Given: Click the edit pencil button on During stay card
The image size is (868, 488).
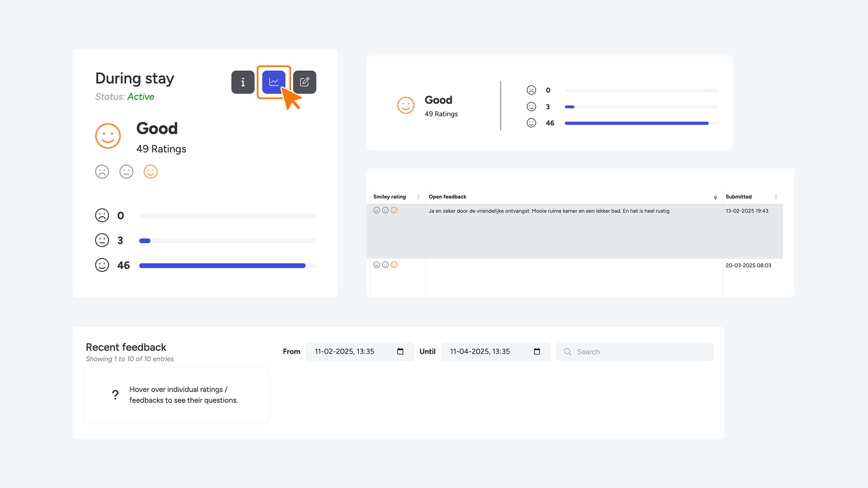Looking at the screenshot, I should tap(305, 82).
